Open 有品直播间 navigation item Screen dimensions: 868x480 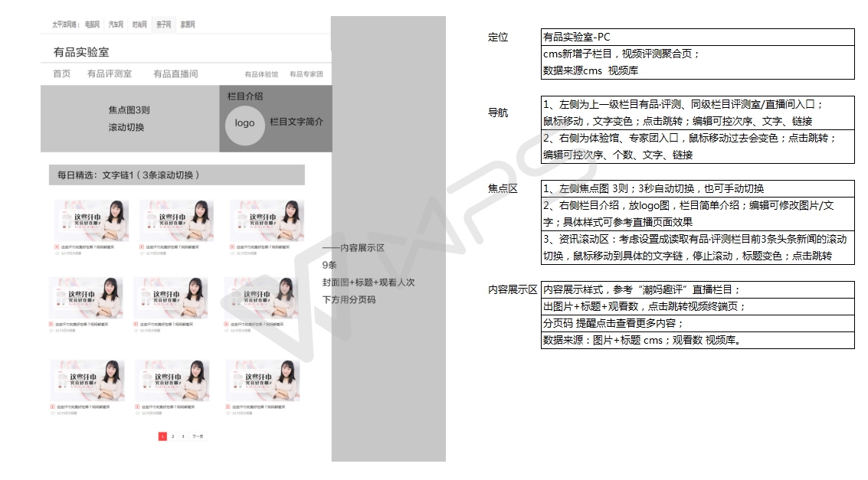[x=175, y=74]
